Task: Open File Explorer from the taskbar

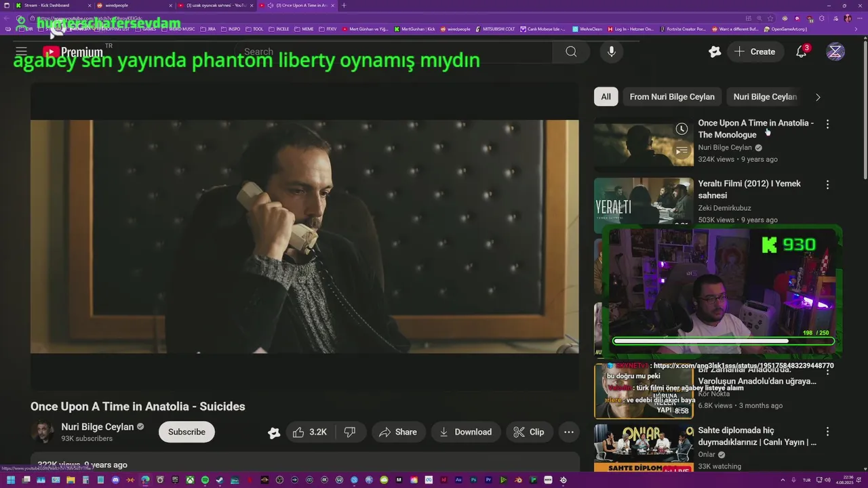Action: point(71,480)
